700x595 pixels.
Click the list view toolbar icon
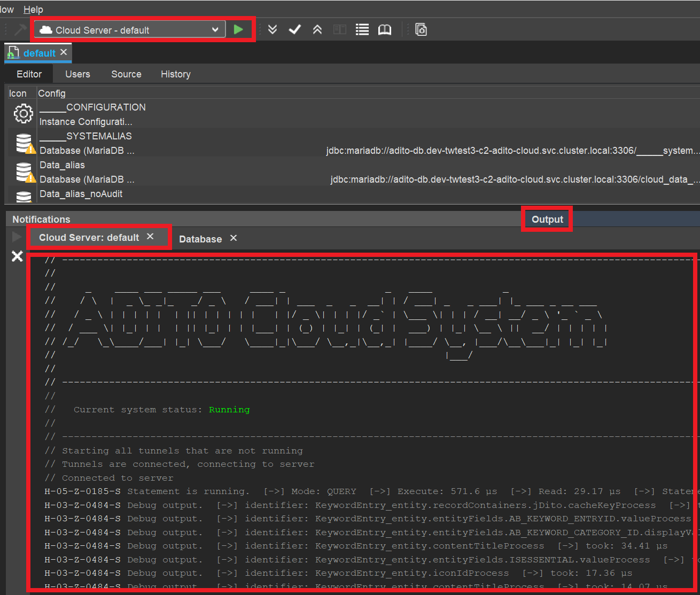point(362,30)
